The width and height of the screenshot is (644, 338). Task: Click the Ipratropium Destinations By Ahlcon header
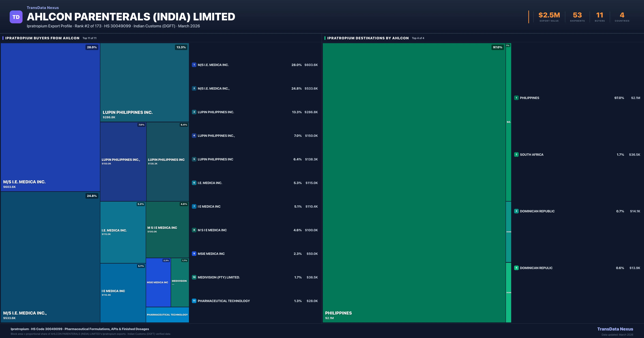pyautogui.click(x=368, y=38)
